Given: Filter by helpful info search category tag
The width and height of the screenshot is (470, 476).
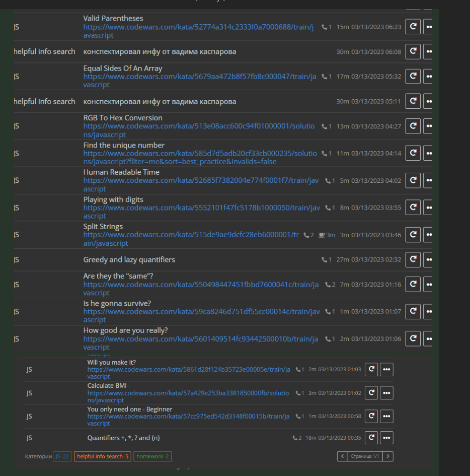Looking at the screenshot, I should (102, 456).
